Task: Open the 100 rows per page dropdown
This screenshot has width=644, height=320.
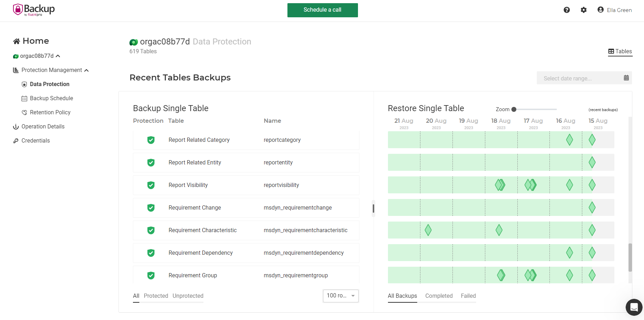Action: tap(340, 296)
